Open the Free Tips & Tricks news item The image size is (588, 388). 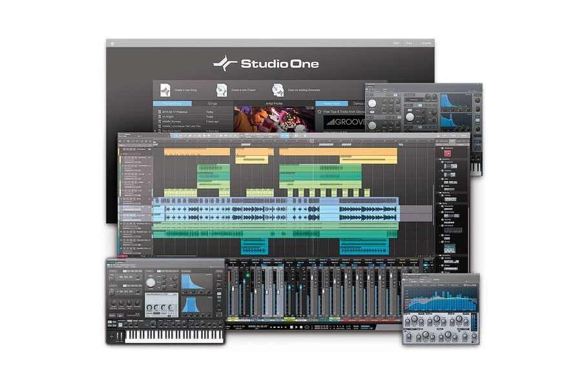click(x=344, y=112)
